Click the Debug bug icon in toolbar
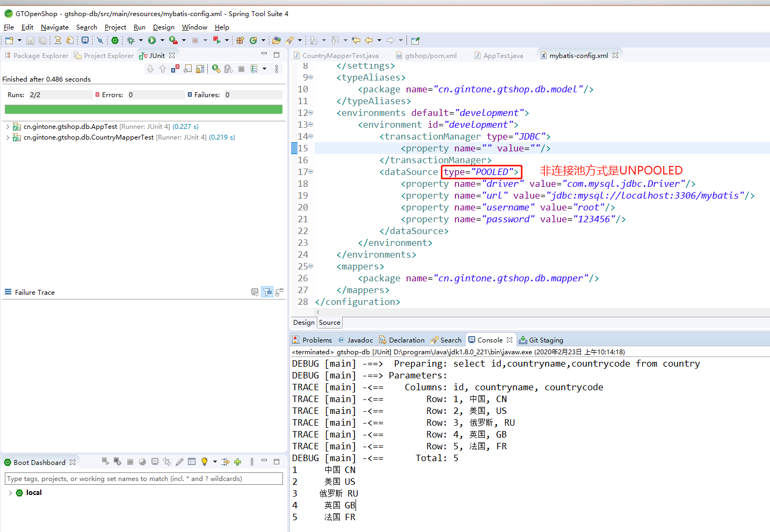 [x=130, y=40]
